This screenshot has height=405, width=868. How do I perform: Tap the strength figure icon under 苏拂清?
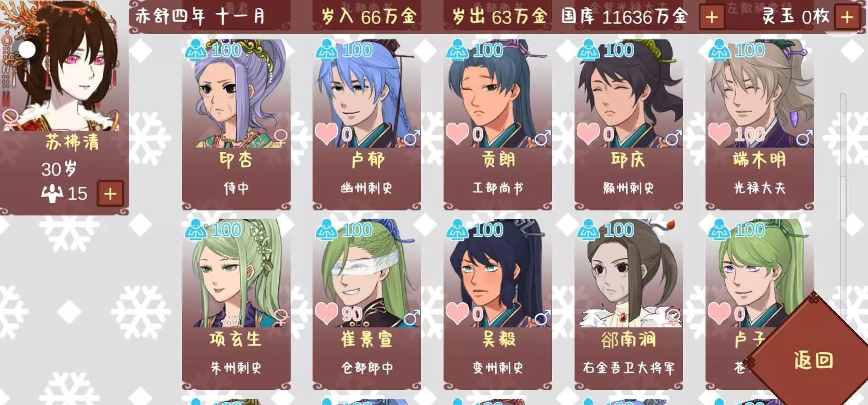52,194
